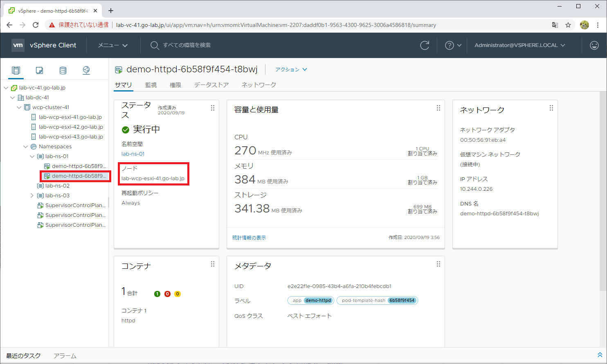Expand lab-ns-03 namespace node
The height and width of the screenshot is (364, 607).
coord(32,196)
